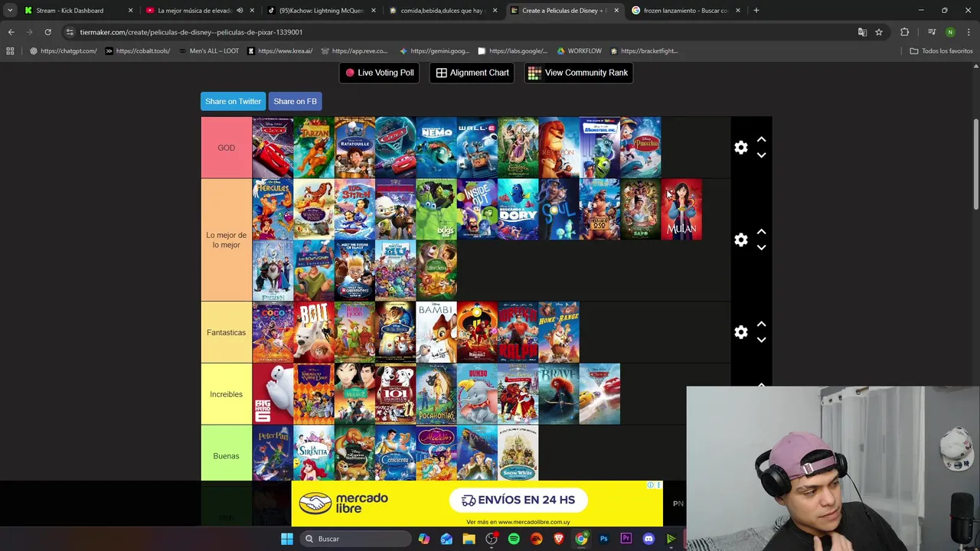
Task: Open settings gear for GOD tier
Action: click(740, 148)
